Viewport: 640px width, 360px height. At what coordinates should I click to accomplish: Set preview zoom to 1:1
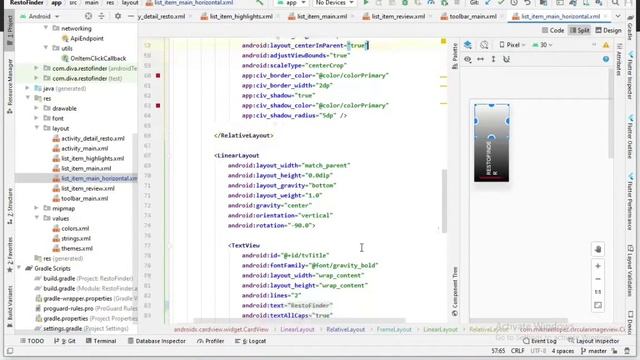598,292
